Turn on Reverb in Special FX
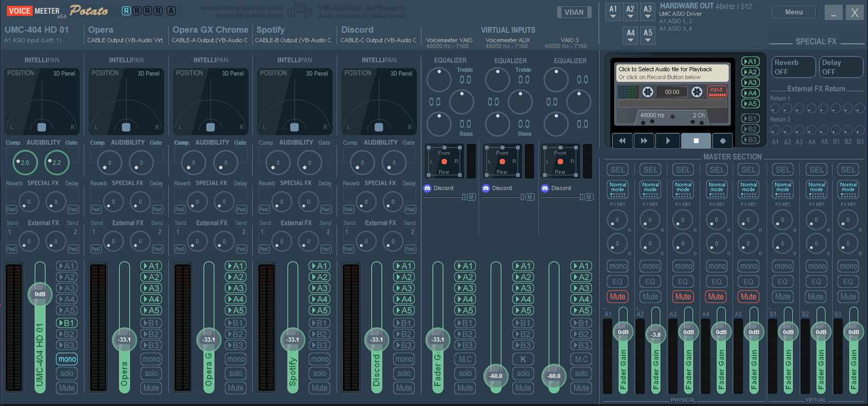Image resolution: width=868 pixels, height=406 pixels. point(793,67)
